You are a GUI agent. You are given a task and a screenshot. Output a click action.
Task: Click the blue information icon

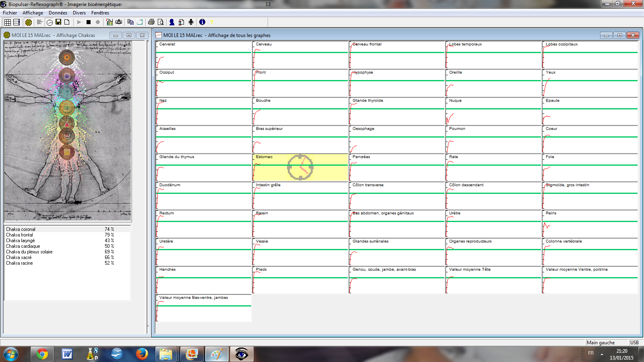202,22
